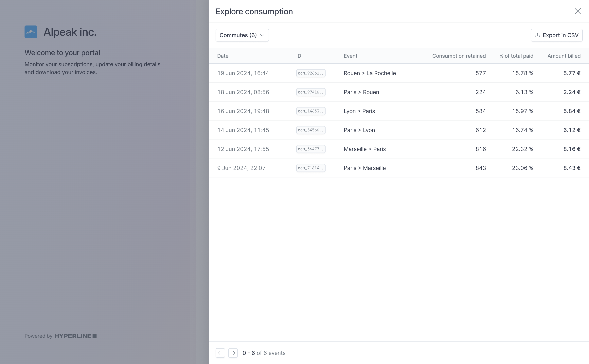Click the 23.06 % value
The height and width of the screenshot is (364, 589).
click(x=522, y=168)
